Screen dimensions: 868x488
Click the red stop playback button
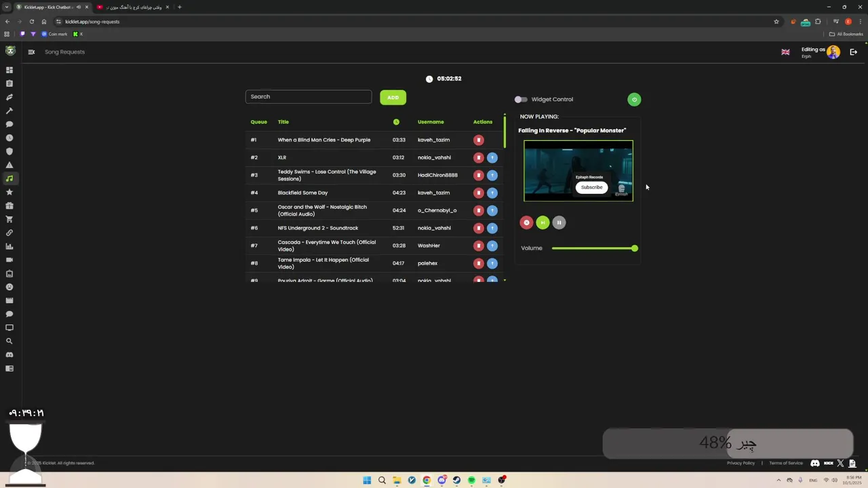pos(526,222)
